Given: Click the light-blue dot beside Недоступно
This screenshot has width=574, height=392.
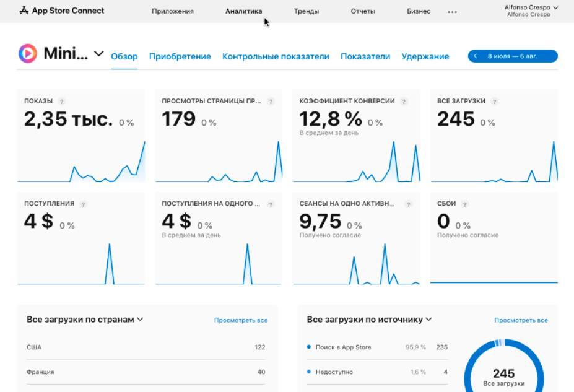Looking at the screenshot, I should click(x=309, y=372).
